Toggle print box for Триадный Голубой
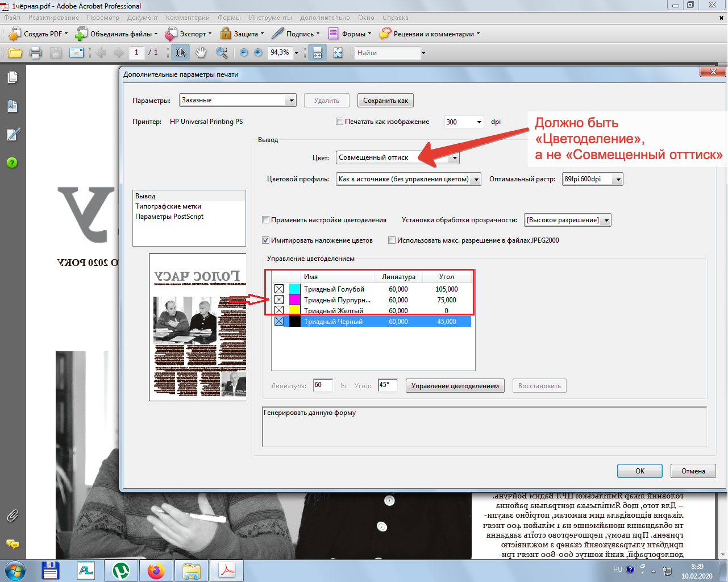The width and height of the screenshot is (728, 582). tap(279, 289)
